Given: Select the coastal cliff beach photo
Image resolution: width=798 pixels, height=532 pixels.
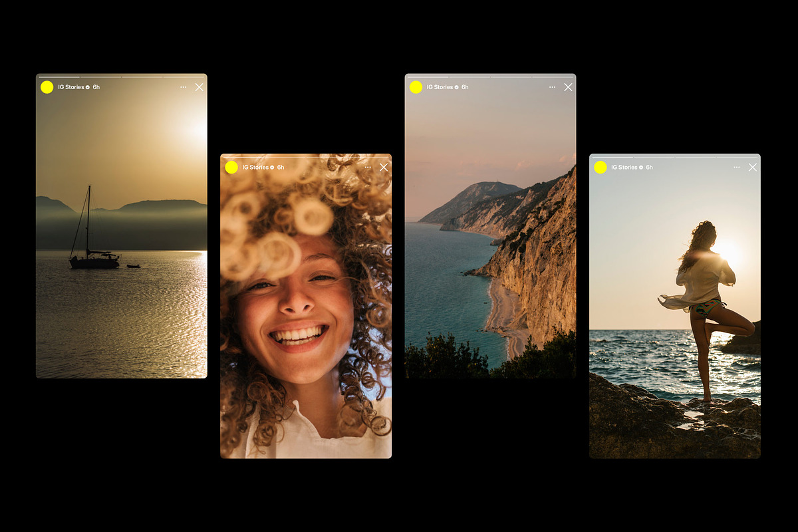Looking at the screenshot, I should point(491,226).
